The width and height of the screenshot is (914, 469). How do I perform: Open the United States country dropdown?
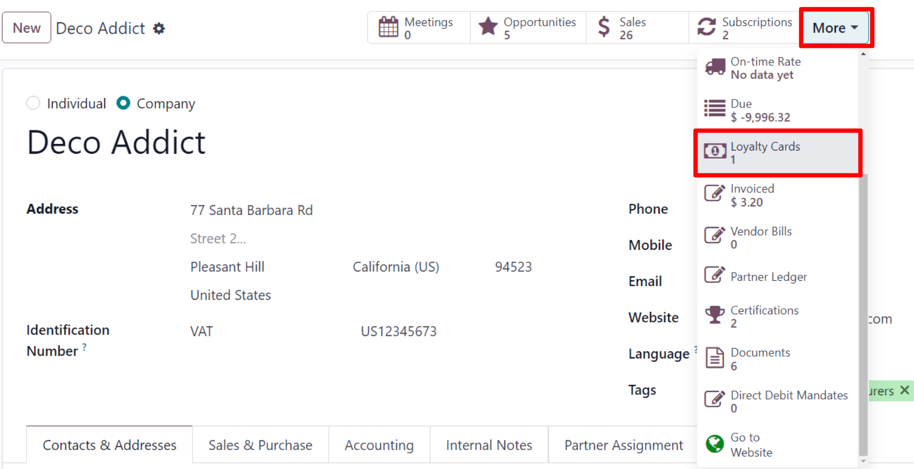coord(231,295)
